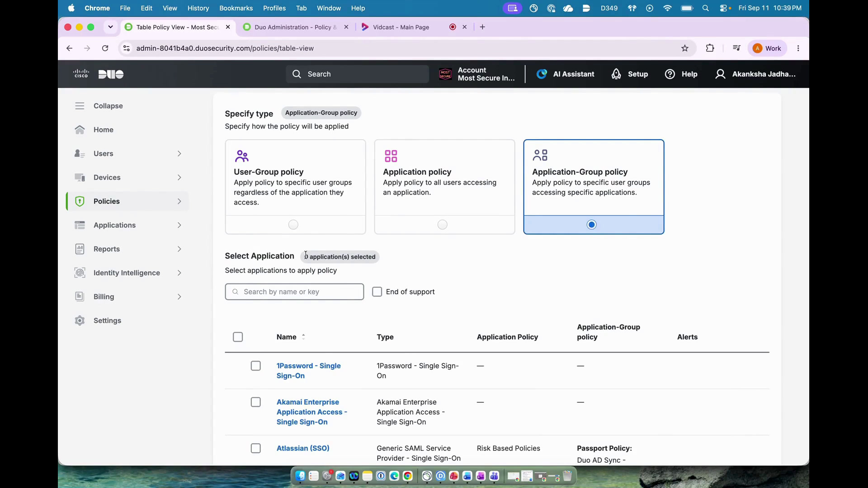
Task: Open the 1Password - Single Sign-On link
Action: tap(309, 371)
